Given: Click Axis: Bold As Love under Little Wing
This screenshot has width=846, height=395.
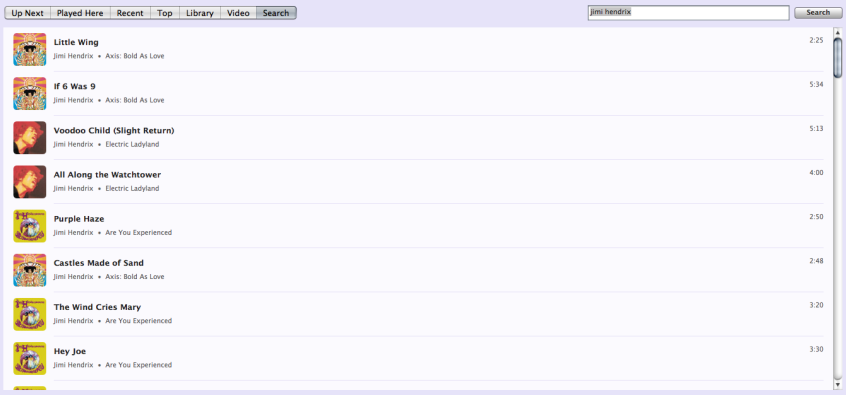Looking at the screenshot, I should point(135,56).
